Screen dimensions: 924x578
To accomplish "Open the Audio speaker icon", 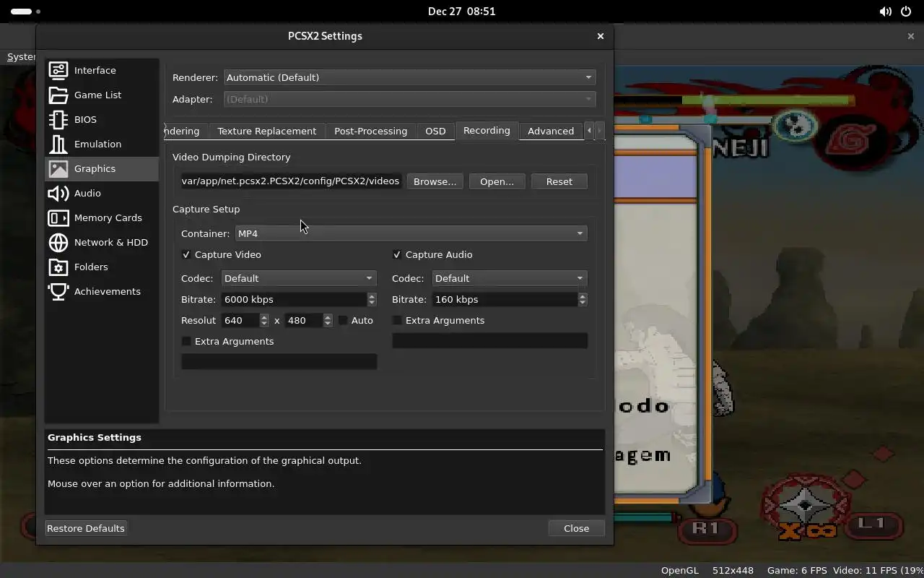I will click(58, 193).
